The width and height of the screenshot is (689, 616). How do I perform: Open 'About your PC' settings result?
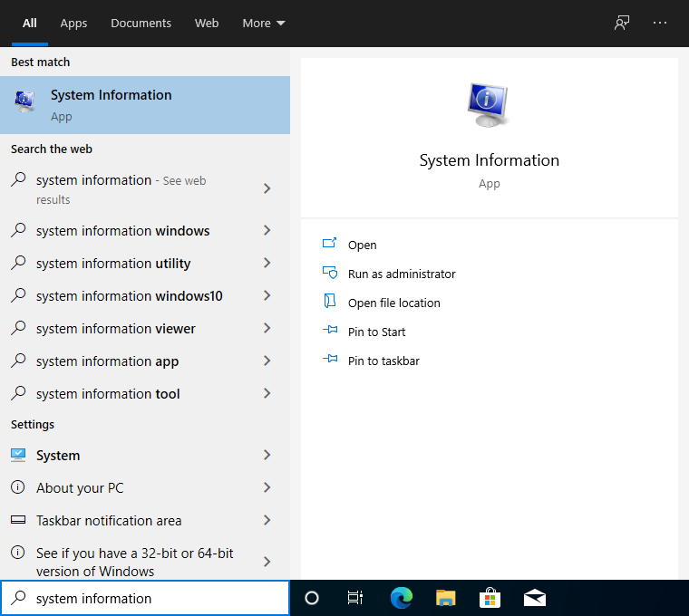[x=145, y=487]
